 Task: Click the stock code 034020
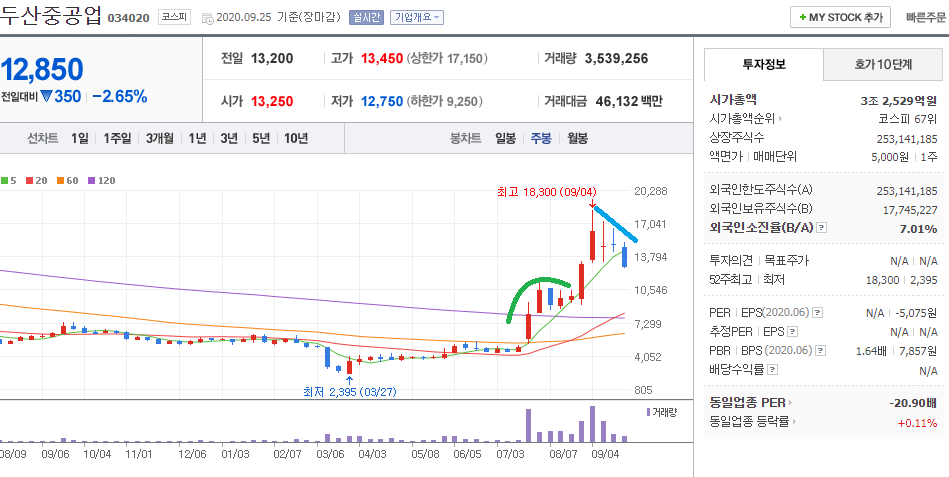128,18
